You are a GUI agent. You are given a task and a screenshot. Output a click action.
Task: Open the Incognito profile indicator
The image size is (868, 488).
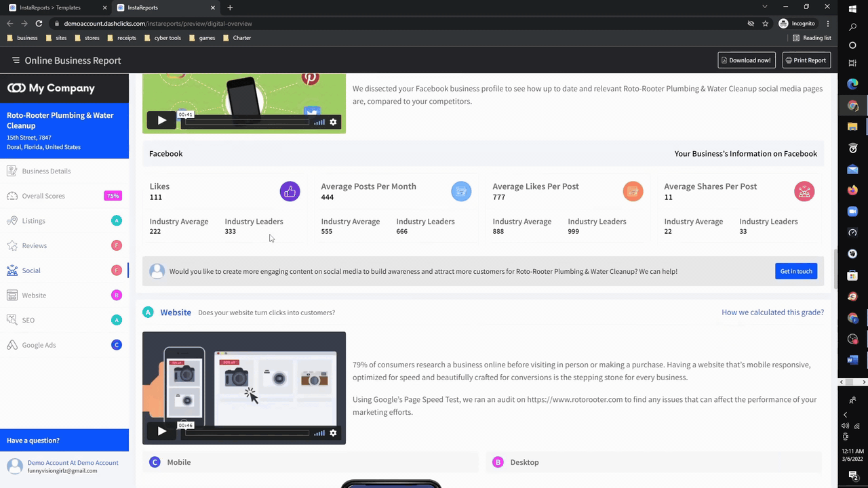(797, 23)
